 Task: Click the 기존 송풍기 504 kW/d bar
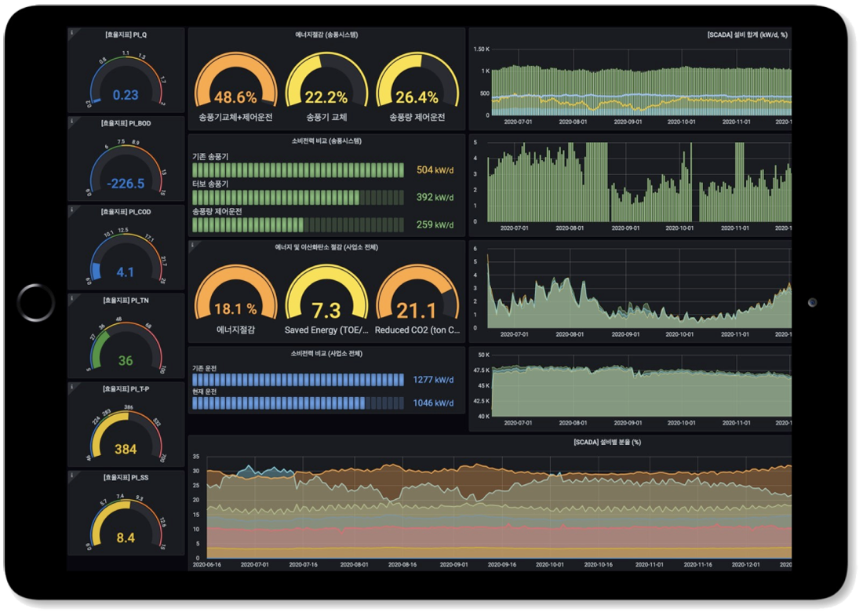coord(298,170)
